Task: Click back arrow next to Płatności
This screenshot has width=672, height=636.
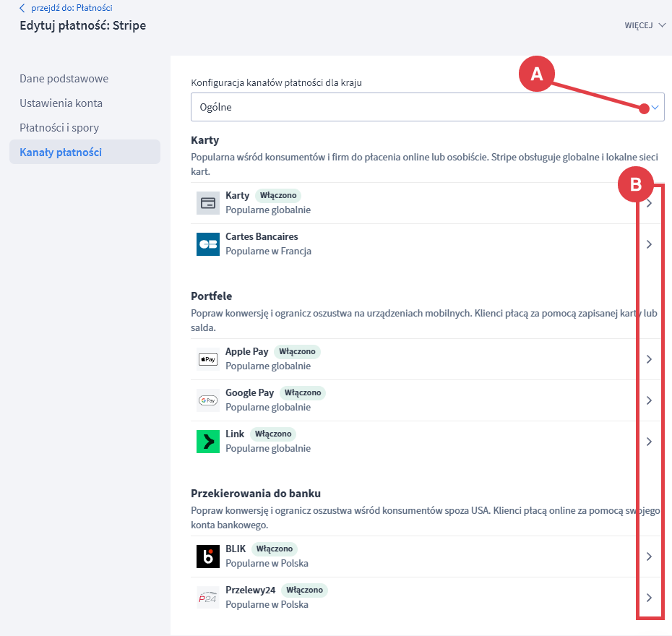Action: tap(22, 9)
